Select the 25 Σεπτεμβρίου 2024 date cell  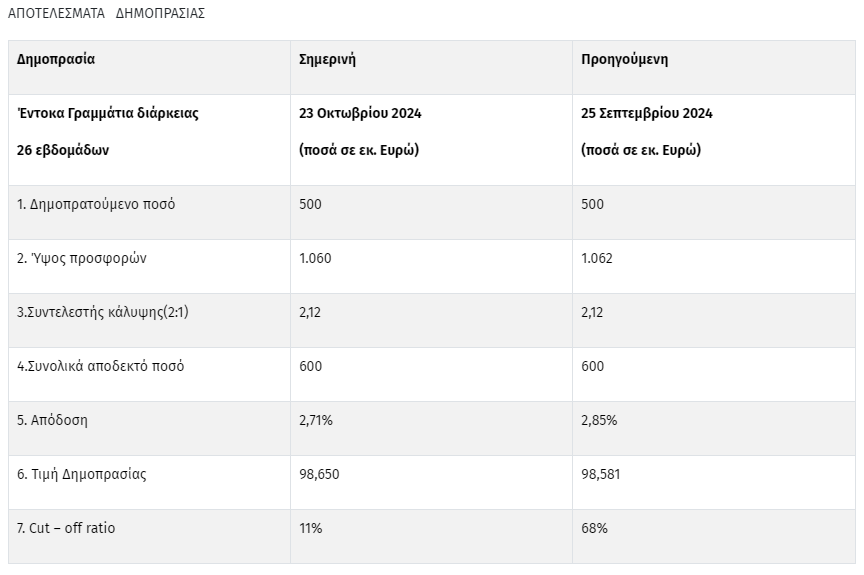[x=647, y=113]
